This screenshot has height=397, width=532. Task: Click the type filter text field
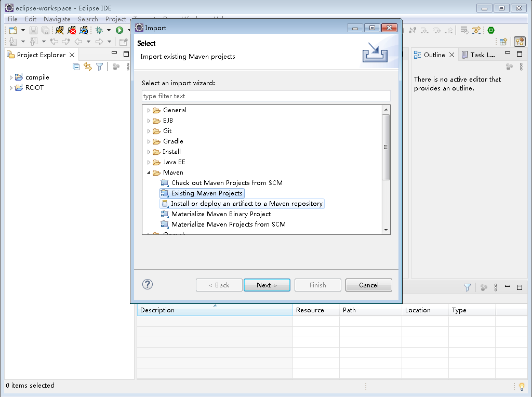pyautogui.click(x=266, y=96)
